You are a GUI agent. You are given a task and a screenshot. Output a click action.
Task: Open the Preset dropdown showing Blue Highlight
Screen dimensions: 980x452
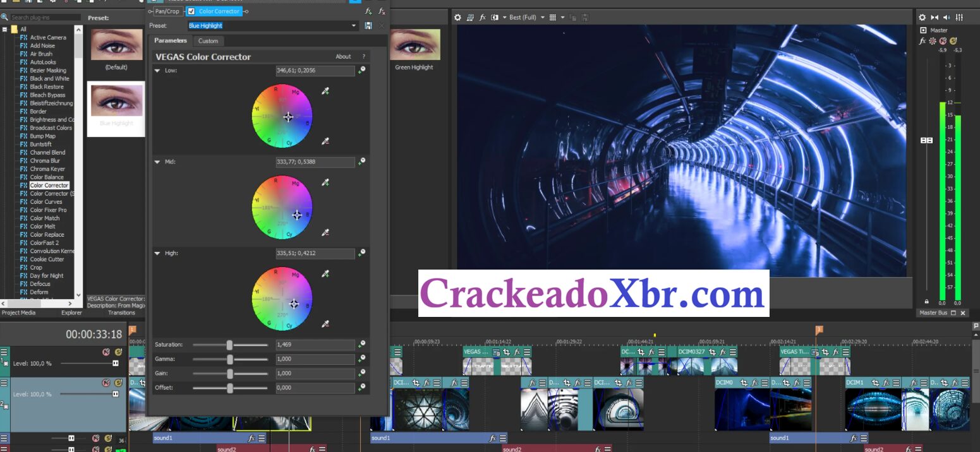(354, 26)
